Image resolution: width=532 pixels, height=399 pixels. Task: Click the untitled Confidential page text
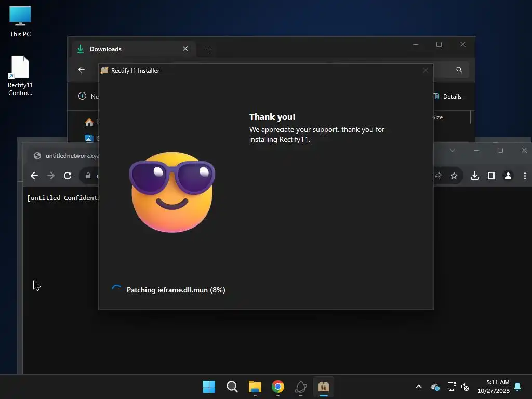click(x=63, y=198)
